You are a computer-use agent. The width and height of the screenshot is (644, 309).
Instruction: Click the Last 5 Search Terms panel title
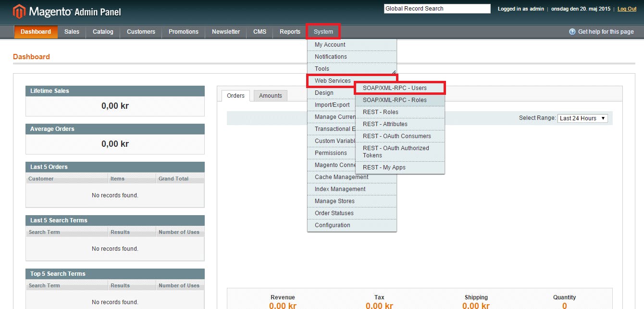click(59, 220)
